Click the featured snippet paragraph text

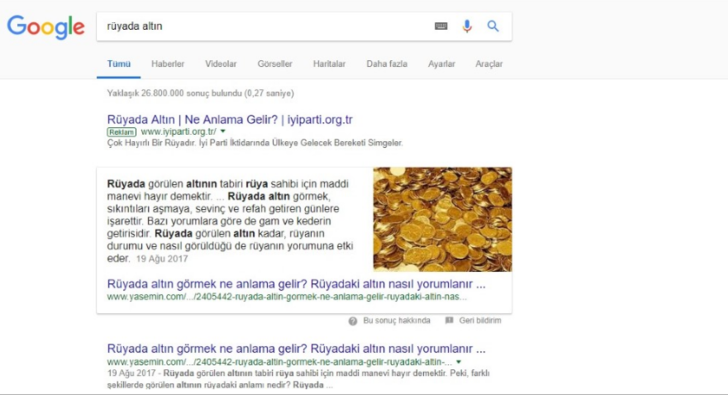click(x=230, y=221)
